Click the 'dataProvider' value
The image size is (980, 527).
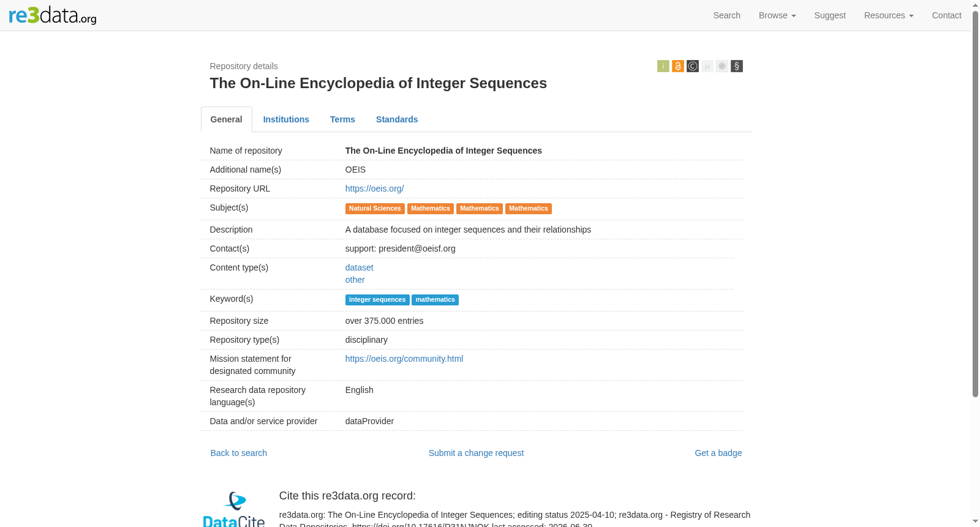pos(369,421)
